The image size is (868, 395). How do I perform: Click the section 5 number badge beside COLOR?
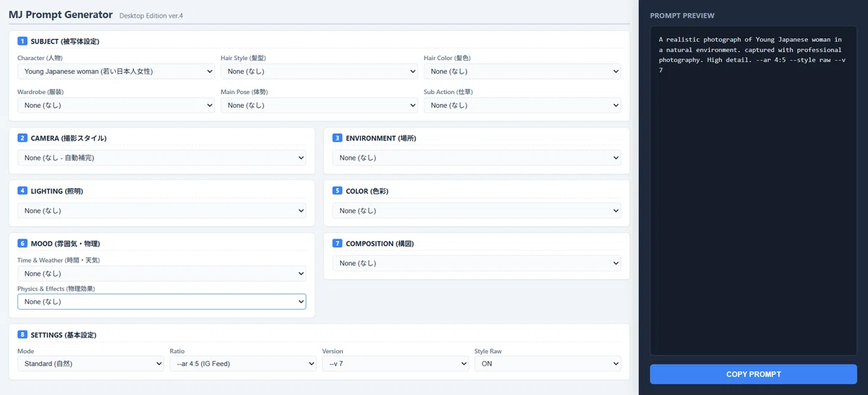[337, 190]
